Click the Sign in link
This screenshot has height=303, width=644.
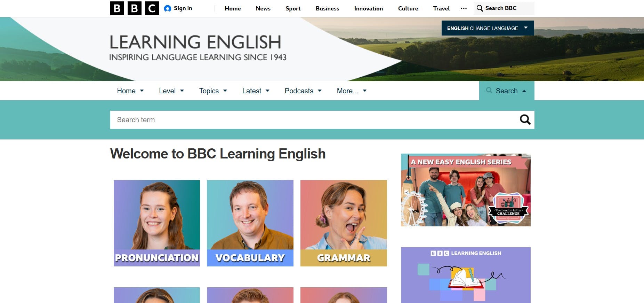183,8
